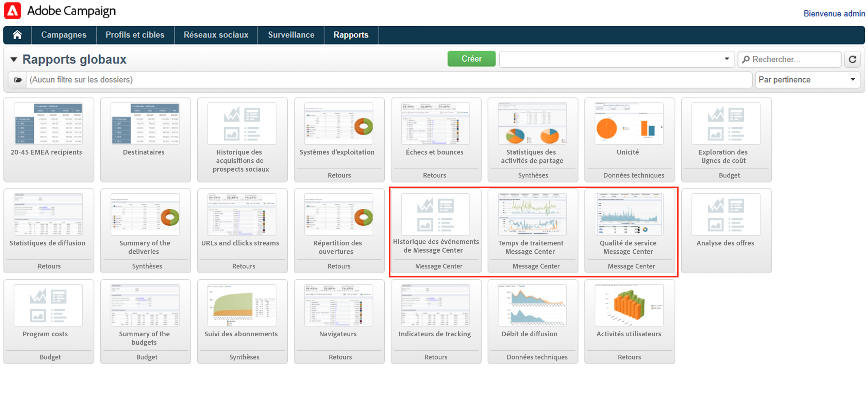Open the Par pertinence sort dropdown
The width and height of the screenshot is (868, 416).
[808, 80]
